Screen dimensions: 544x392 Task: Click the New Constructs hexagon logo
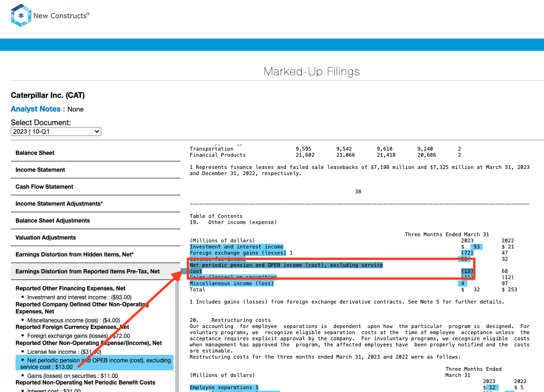pyautogui.click(x=21, y=16)
